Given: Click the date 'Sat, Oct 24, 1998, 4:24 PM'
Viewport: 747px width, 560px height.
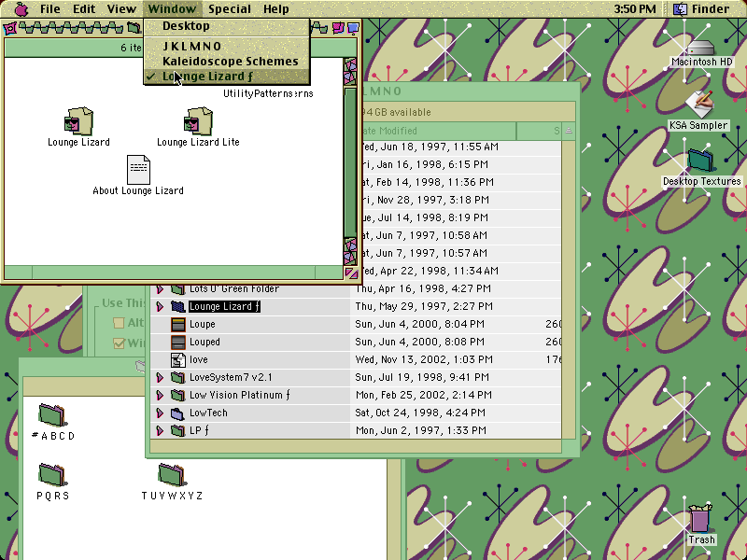Looking at the screenshot, I should point(420,413).
